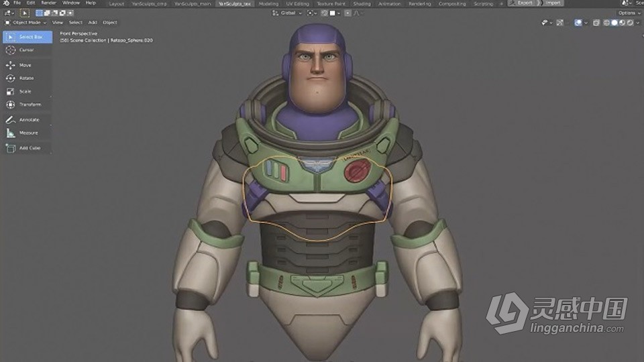Select the Select Box tool
Screen dimensions: 644x362
point(28,37)
